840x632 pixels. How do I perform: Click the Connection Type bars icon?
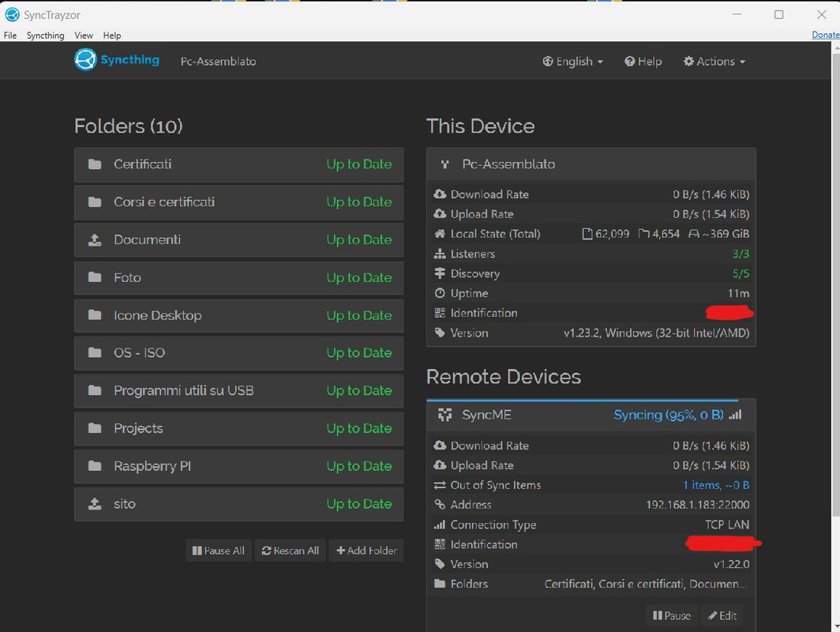(x=440, y=525)
